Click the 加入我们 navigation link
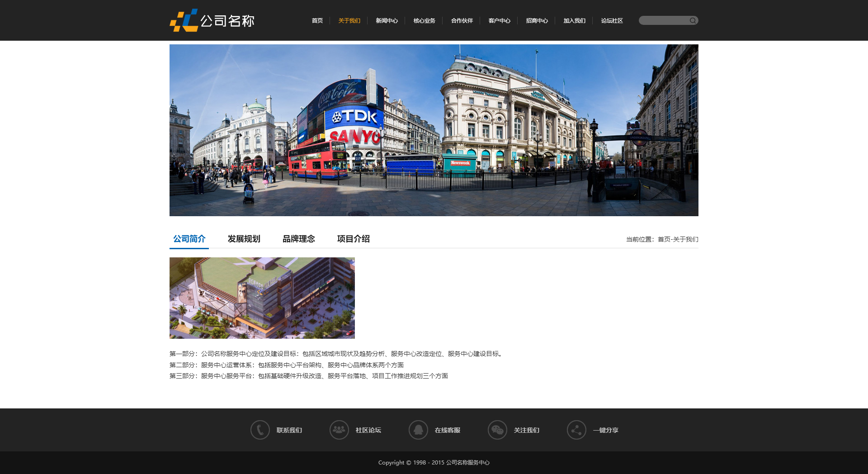868x474 pixels. pyautogui.click(x=574, y=21)
